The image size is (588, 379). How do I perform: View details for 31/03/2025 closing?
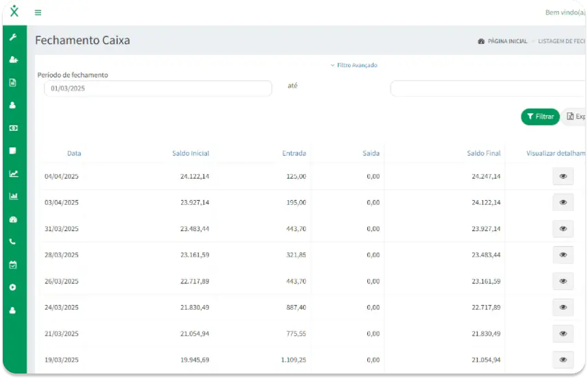click(x=563, y=229)
